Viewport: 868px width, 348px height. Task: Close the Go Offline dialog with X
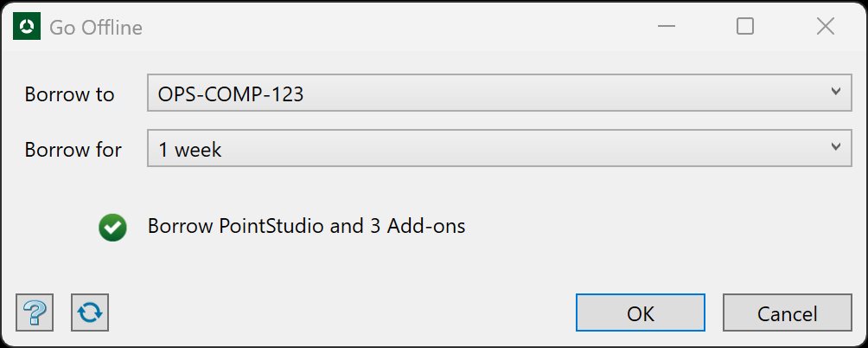coord(826,26)
